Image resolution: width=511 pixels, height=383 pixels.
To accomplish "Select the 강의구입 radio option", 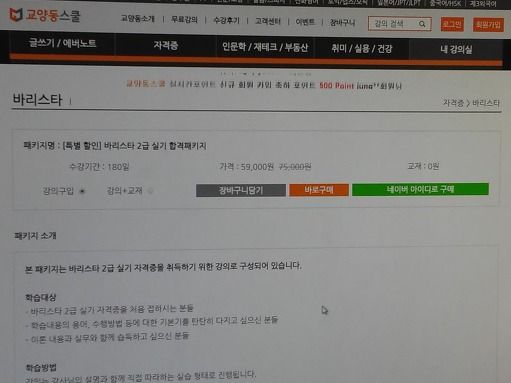I will pos(82,191).
